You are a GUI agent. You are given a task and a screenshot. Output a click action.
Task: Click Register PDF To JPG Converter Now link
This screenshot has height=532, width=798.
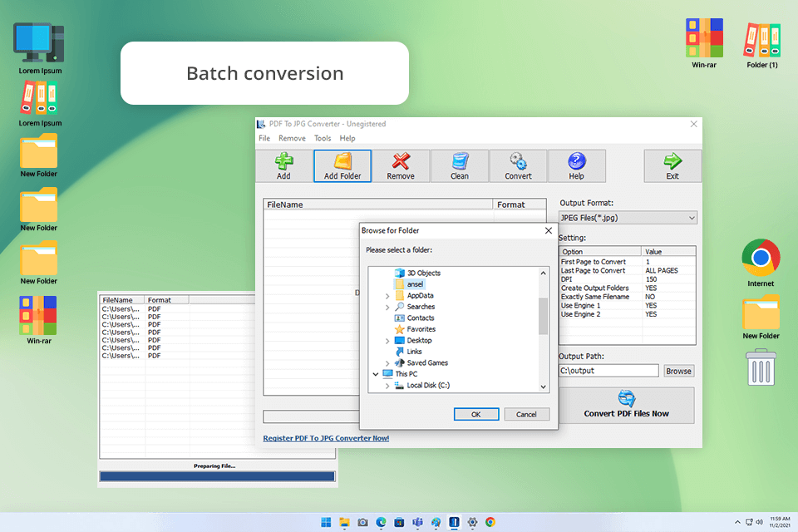326,438
